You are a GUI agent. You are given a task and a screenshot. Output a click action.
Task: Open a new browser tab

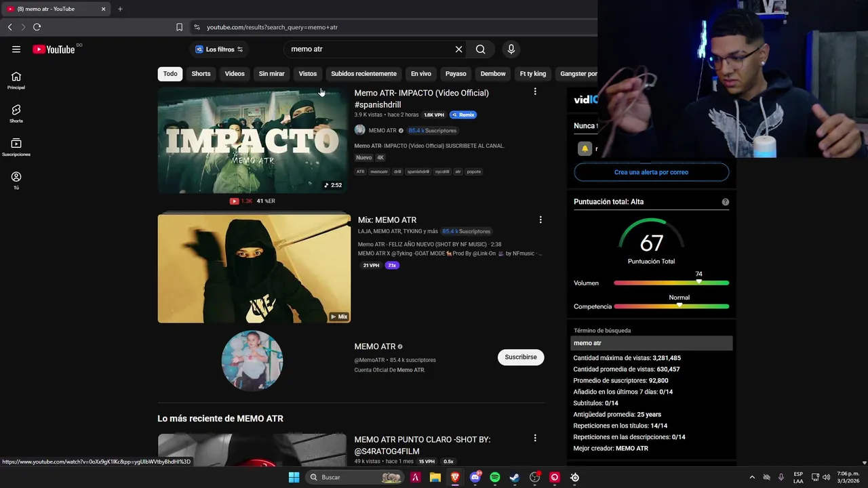[120, 9]
